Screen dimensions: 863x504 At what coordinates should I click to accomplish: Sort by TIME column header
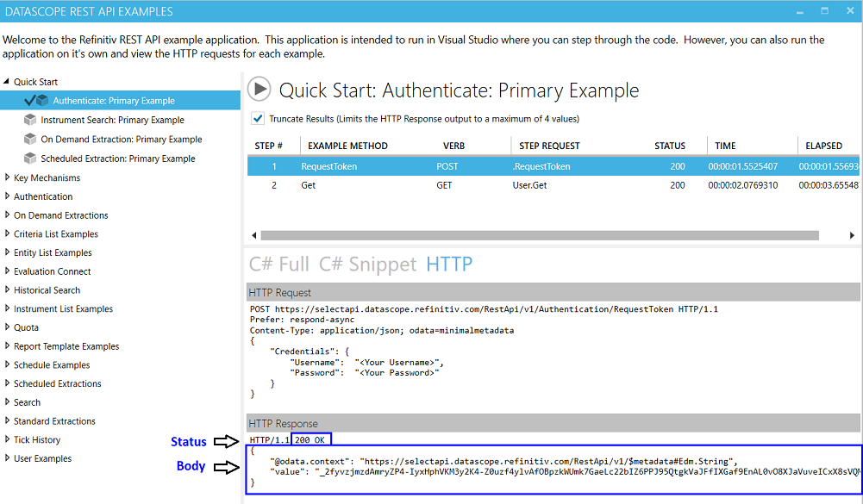725,146
